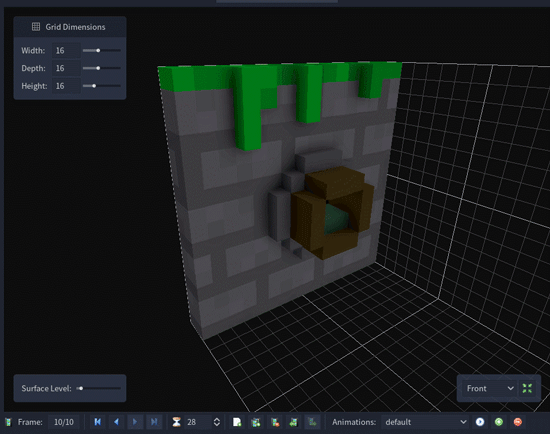Click the new blank frame icon
The height and width of the screenshot is (434, 550).
237,422
